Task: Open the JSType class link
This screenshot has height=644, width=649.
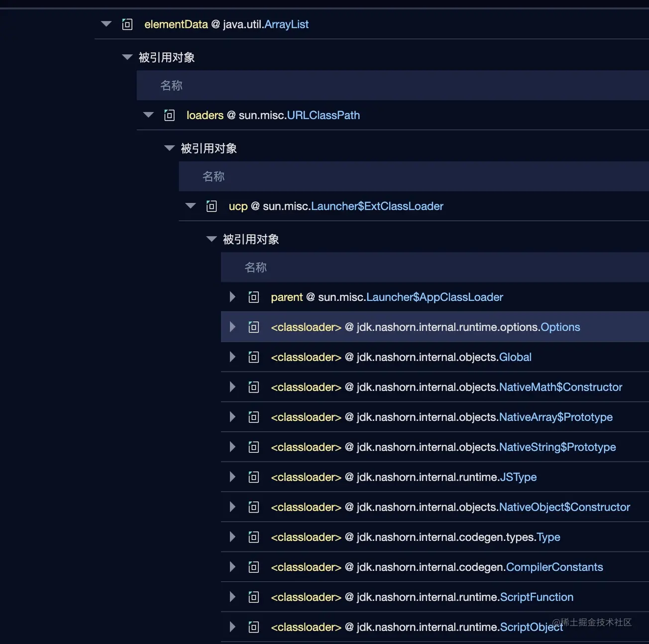Action: (519, 477)
